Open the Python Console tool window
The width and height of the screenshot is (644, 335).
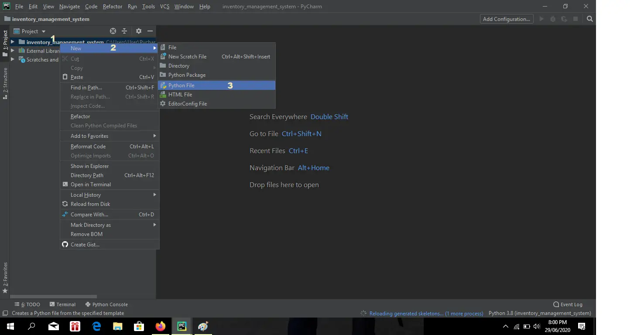pyautogui.click(x=106, y=304)
